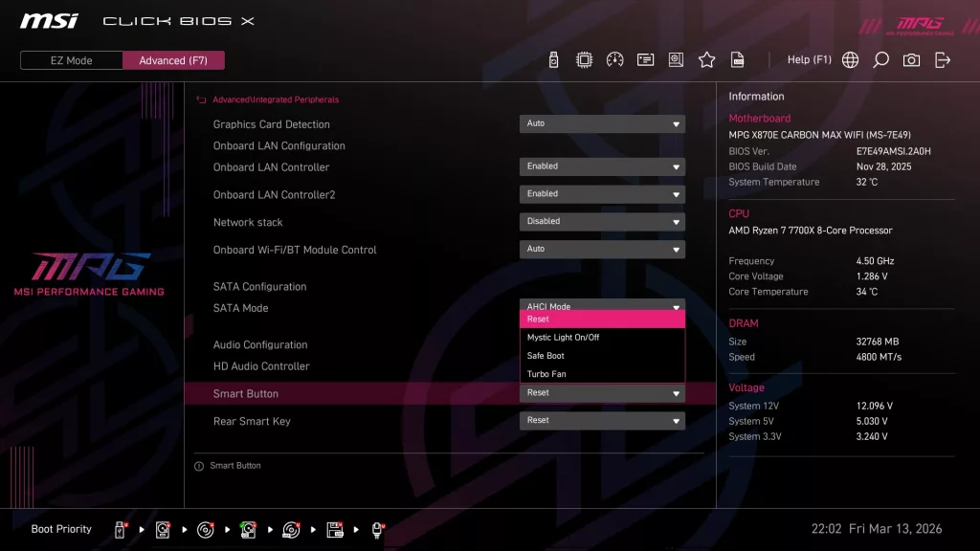Open the Rear Smart Key dropdown
Image resolution: width=980 pixels, height=551 pixels.
click(x=602, y=419)
